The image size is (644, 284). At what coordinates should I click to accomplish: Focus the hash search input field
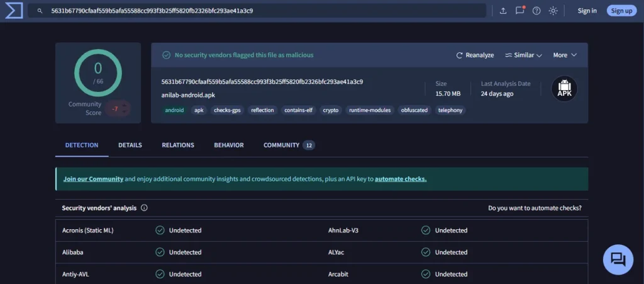tap(257, 11)
